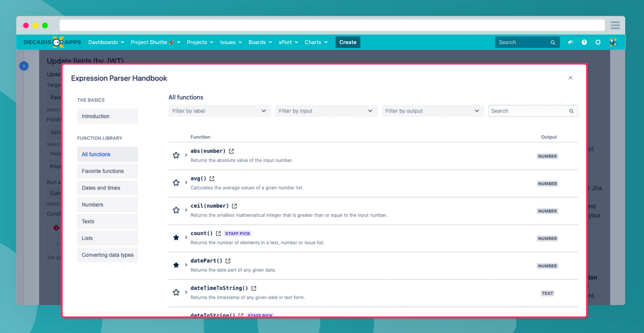Image resolution: width=644 pixels, height=333 pixels.
Task: Expand the datePart() row chevron
Action: coord(186,265)
